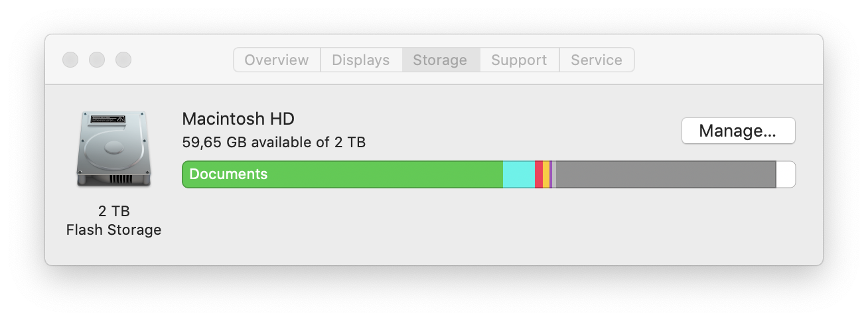Open the Service tab

coord(597,60)
